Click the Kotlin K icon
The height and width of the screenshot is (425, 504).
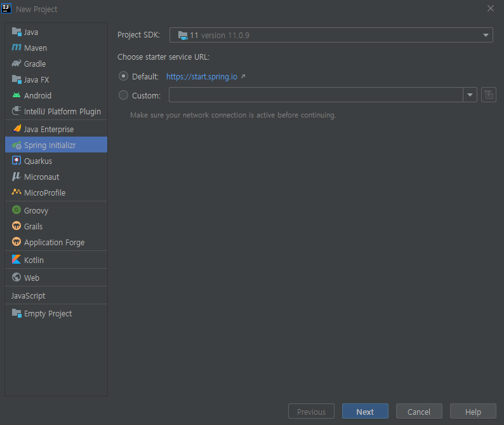[x=17, y=259]
